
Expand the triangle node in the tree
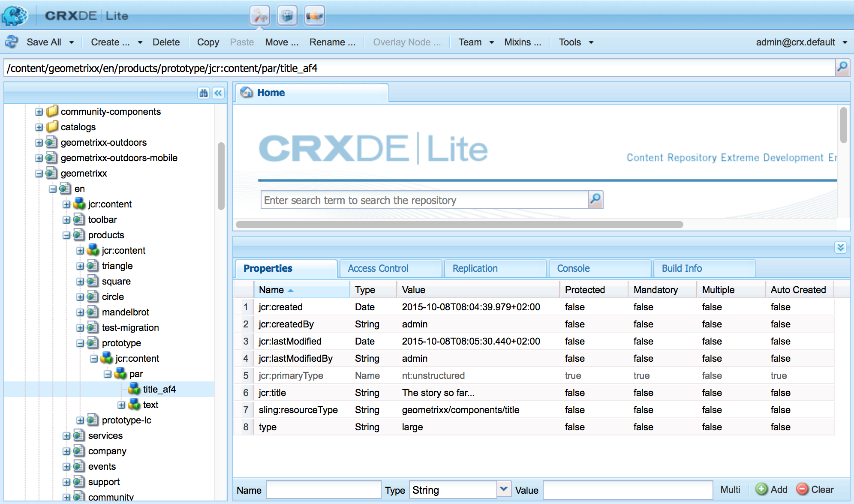(x=80, y=266)
